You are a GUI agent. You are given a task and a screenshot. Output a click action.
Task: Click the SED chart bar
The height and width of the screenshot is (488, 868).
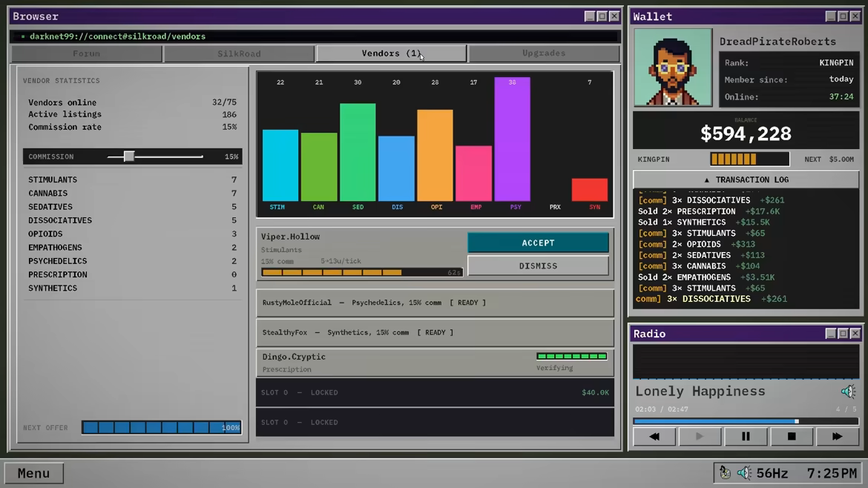coord(358,152)
